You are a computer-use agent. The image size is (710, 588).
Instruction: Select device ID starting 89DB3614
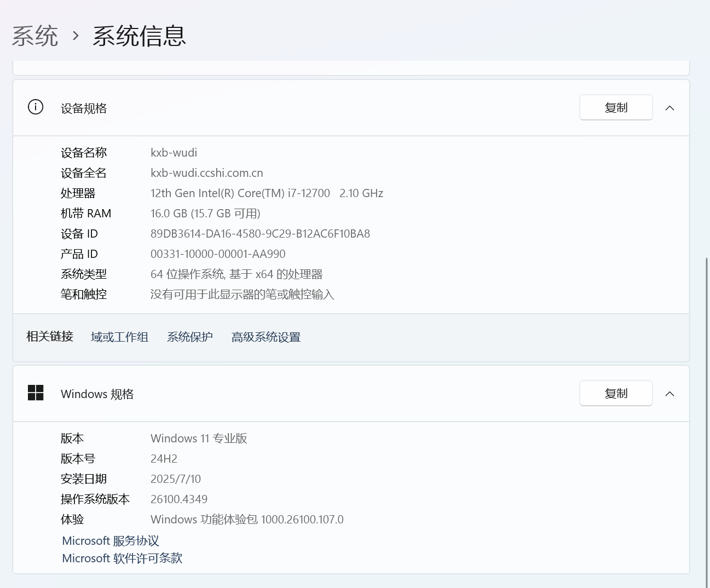(x=261, y=234)
